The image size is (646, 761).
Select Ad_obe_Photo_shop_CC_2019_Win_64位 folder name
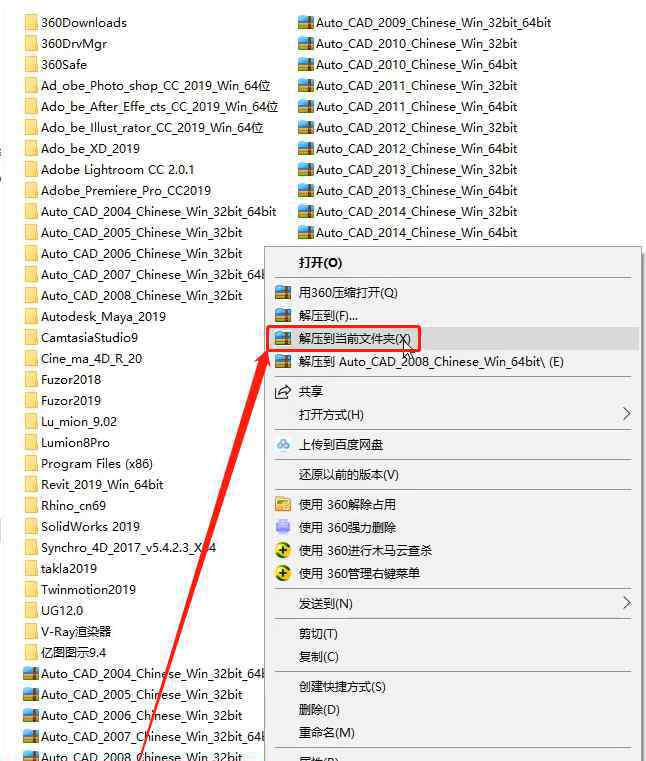pos(156,85)
